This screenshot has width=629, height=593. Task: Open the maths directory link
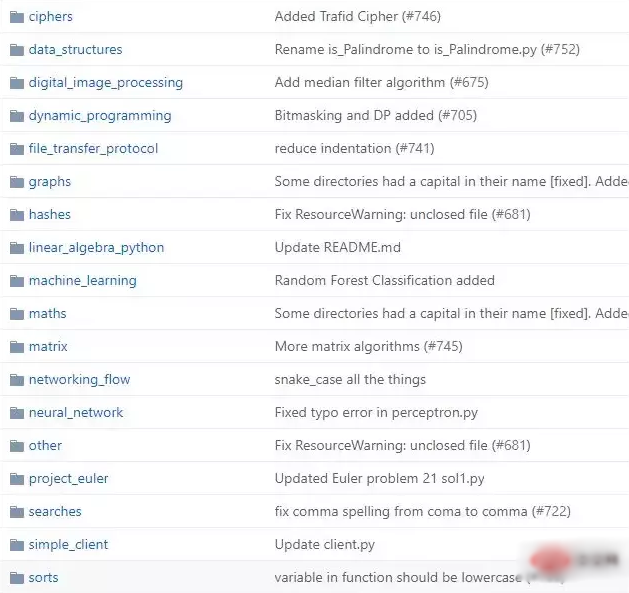[47, 313]
